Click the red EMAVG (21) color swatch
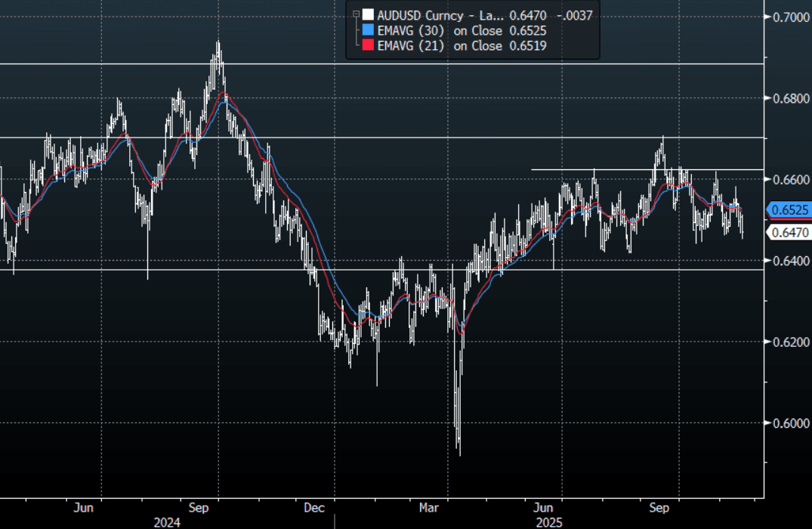 (368, 46)
